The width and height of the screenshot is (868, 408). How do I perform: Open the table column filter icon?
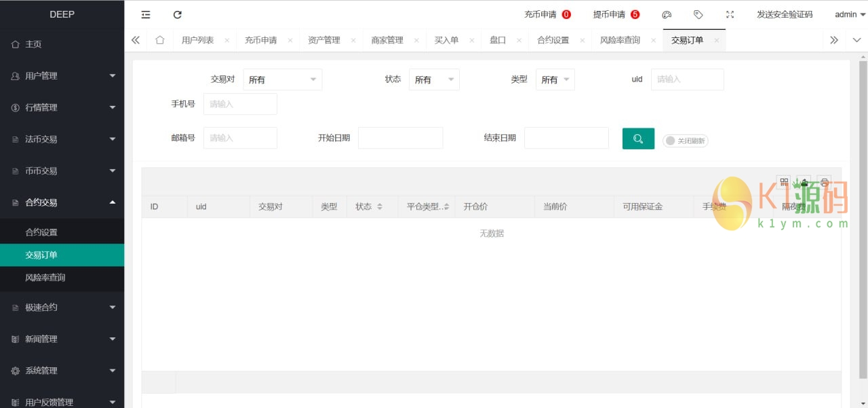pos(784,181)
